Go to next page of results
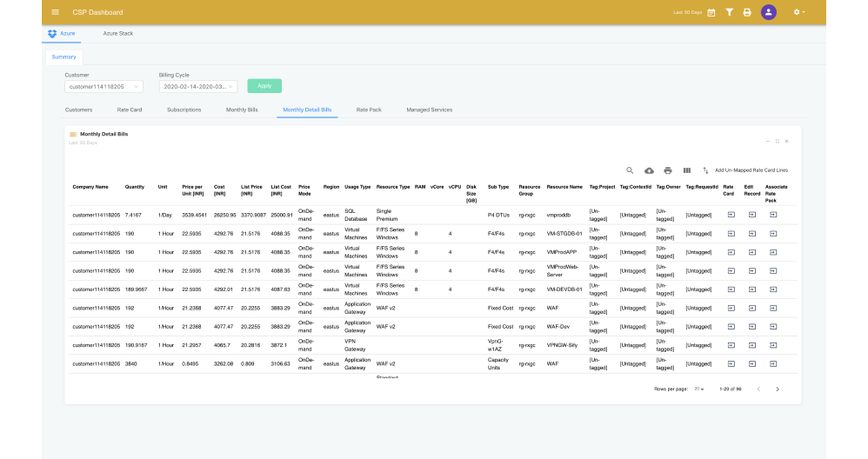 click(x=778, y=389)
